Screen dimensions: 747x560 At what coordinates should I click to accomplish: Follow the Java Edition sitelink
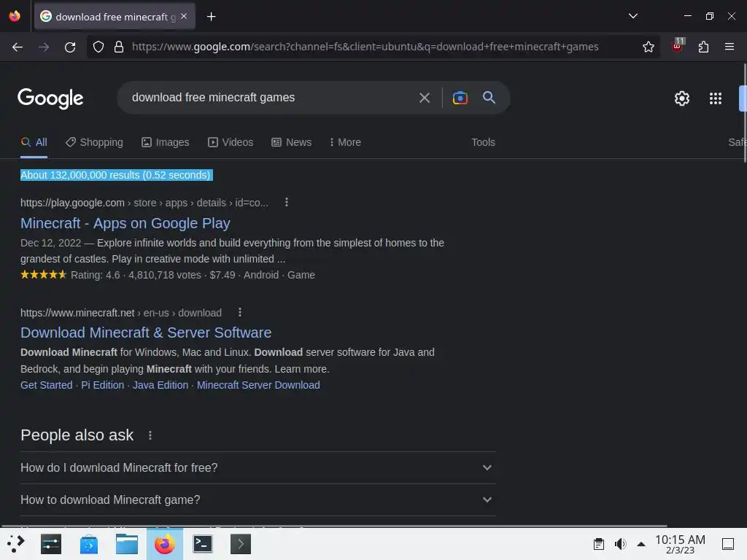[x=160, y=385]
